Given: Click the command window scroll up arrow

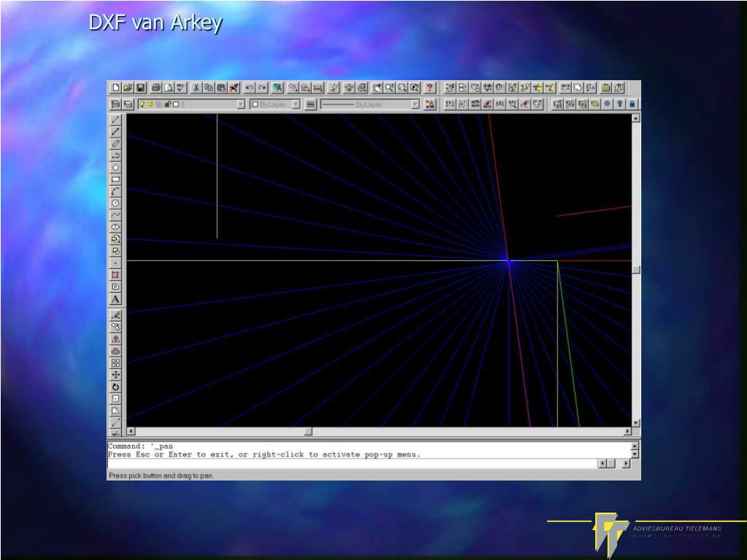Looking at the screenshot, I should point(635,446).
